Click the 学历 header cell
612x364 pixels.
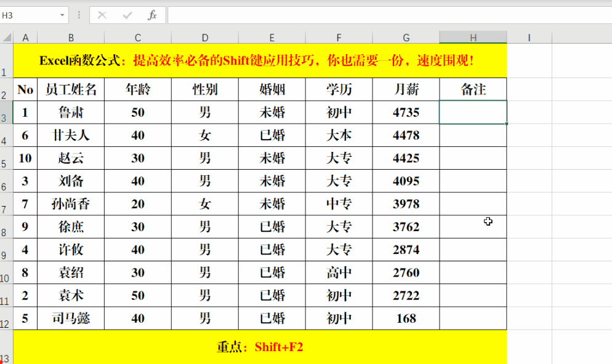pyautogui.click(x=339, y=89)
